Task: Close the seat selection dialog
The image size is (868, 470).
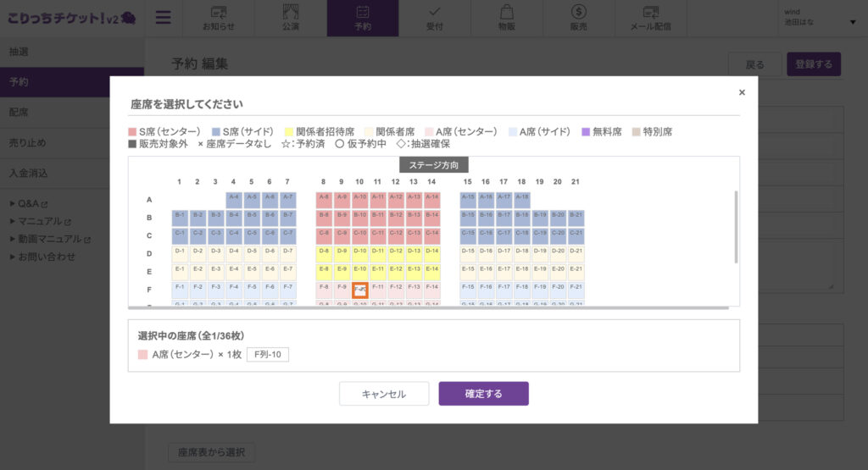Action: (742, 92)
